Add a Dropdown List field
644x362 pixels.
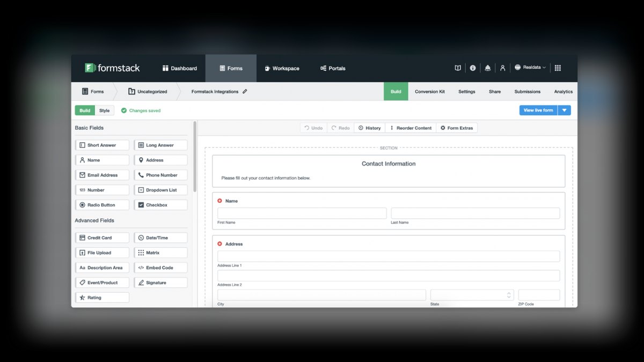click(x=160, y=190)
